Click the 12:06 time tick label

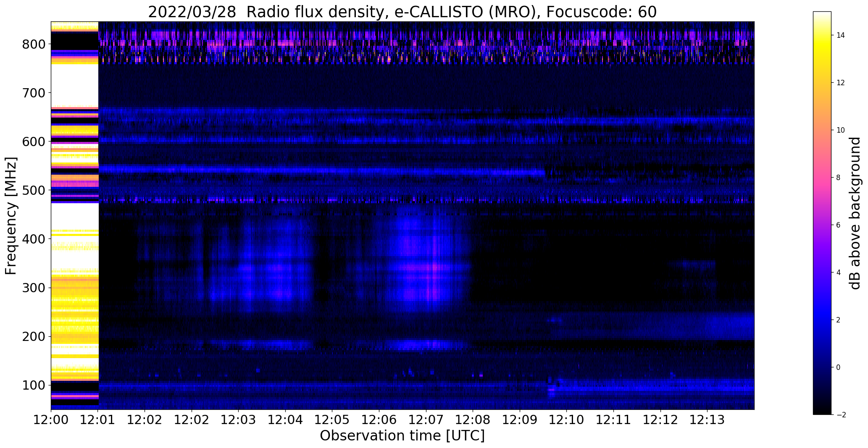tap(379, 420)
